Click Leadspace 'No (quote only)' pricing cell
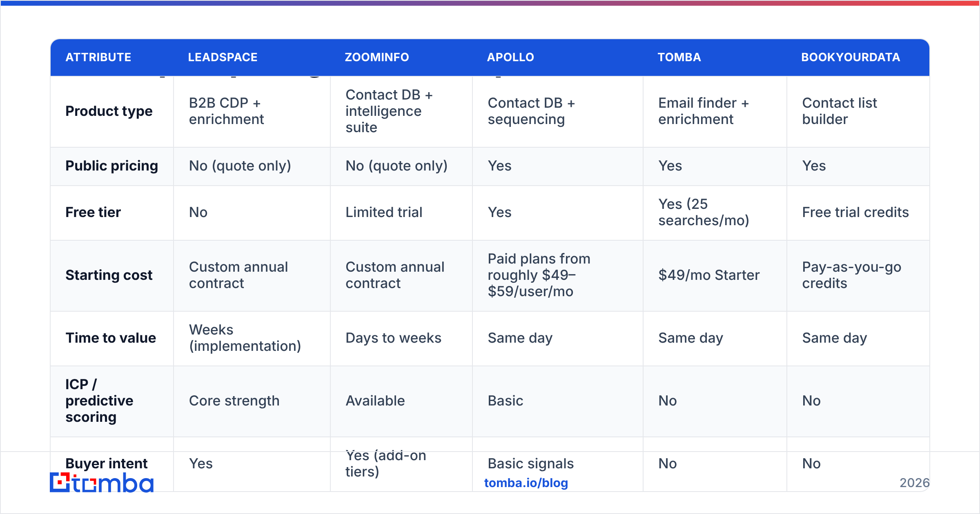The image size is (980, 514). [x=252, y=166]
